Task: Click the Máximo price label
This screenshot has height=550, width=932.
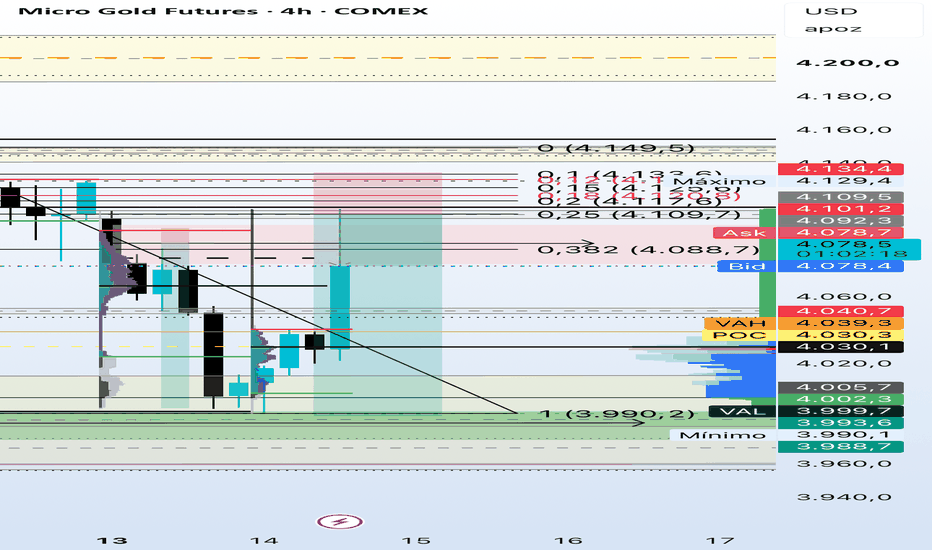Action: point(720,181)
